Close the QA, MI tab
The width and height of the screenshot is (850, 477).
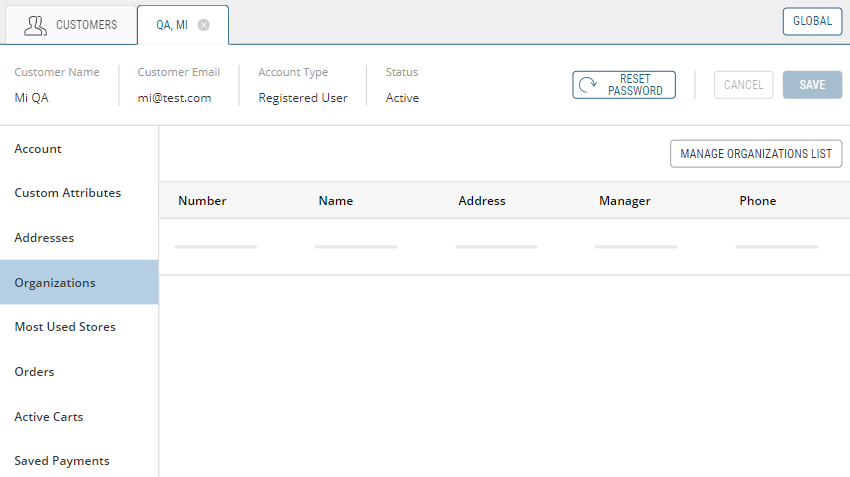[204, 25]
